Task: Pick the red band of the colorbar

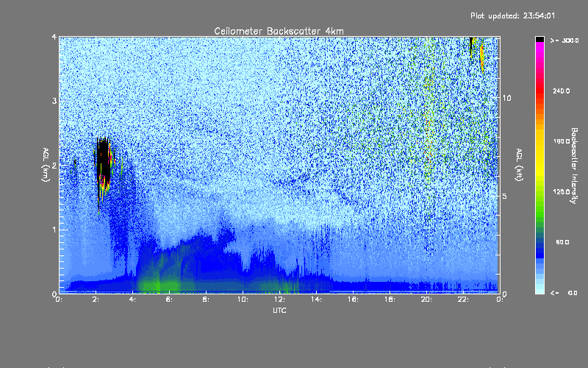Action: coord(539,92)
